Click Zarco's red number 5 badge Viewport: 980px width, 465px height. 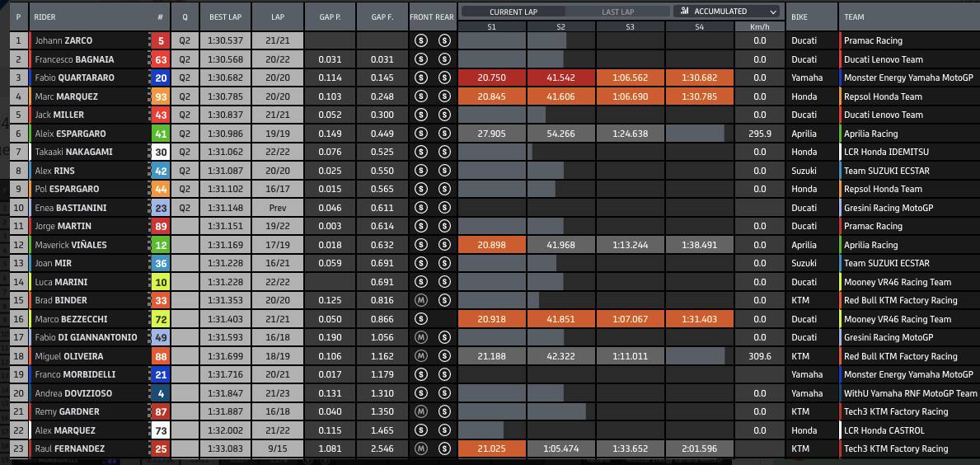pyautogui.click(x=161, y=40)
